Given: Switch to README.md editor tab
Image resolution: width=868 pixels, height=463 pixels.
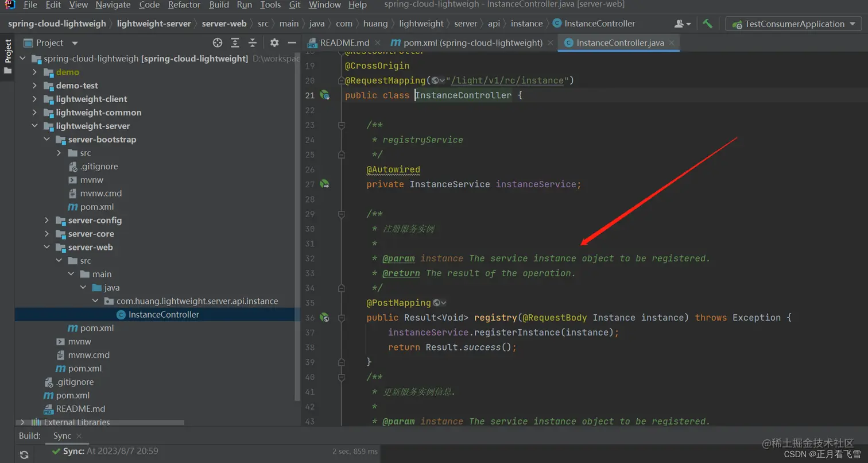Looking at the screenshot, I should (x=344, y=43).
